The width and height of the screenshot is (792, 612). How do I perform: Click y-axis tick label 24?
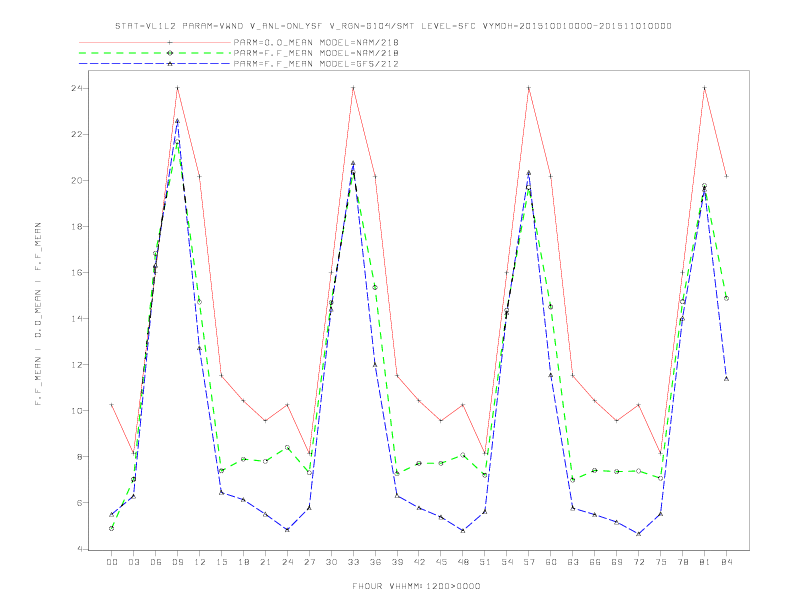(x=77, y=88)
